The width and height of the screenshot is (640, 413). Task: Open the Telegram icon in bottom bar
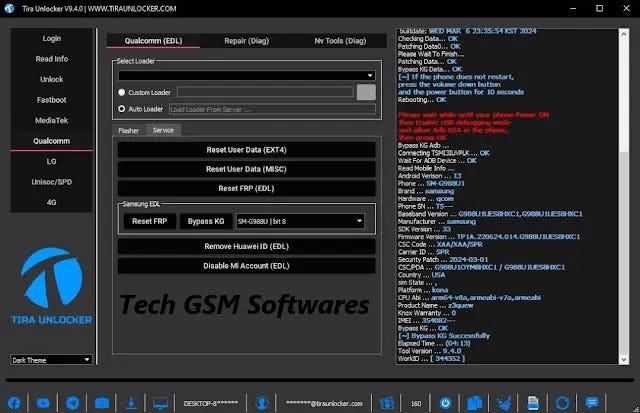73,403
